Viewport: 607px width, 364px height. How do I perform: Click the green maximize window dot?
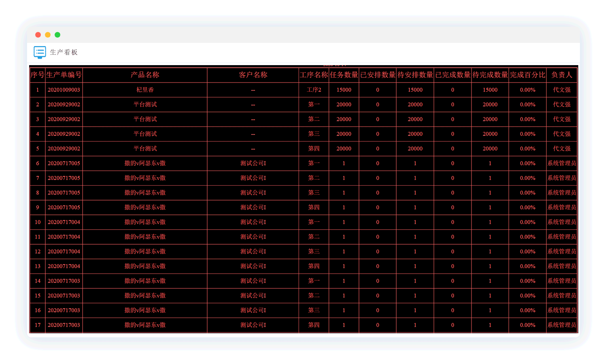(57, 35)
